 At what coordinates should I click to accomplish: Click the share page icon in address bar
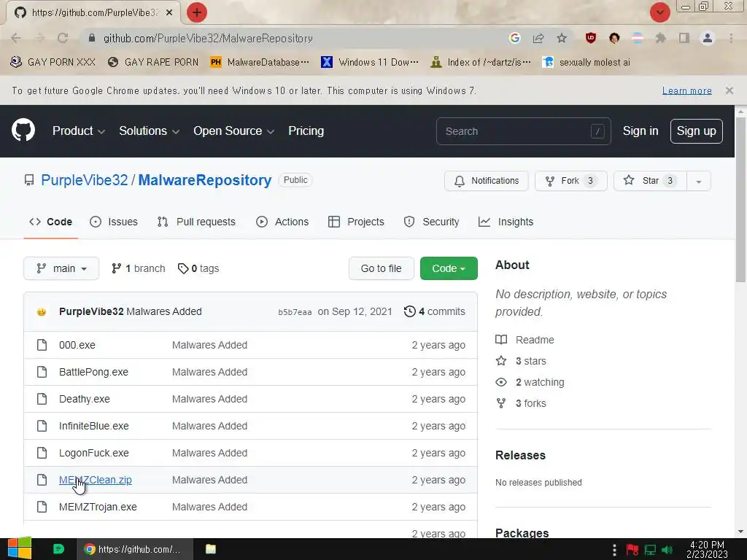538,38
